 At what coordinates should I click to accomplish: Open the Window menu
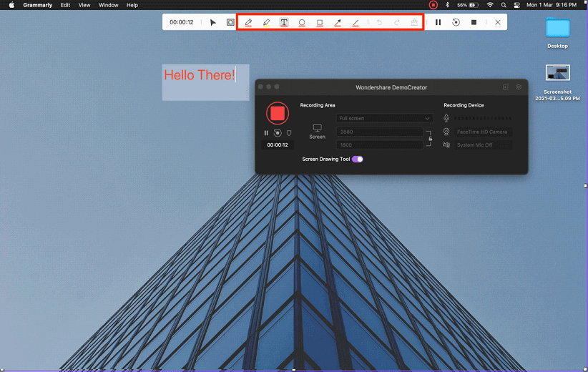109,5
